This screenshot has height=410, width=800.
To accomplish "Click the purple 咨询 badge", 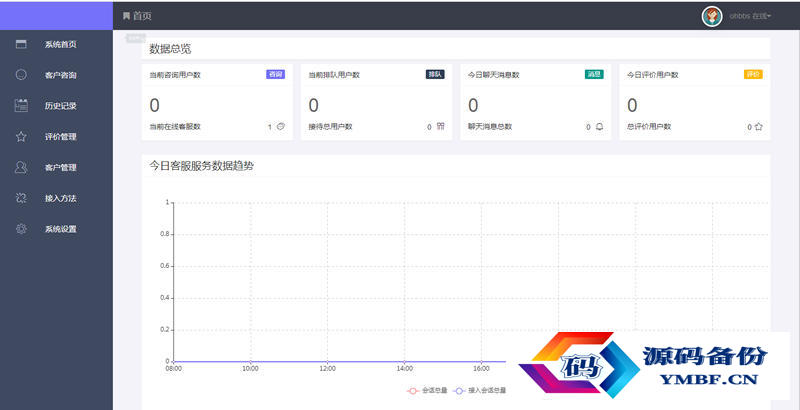I will (x=276, y=74).
